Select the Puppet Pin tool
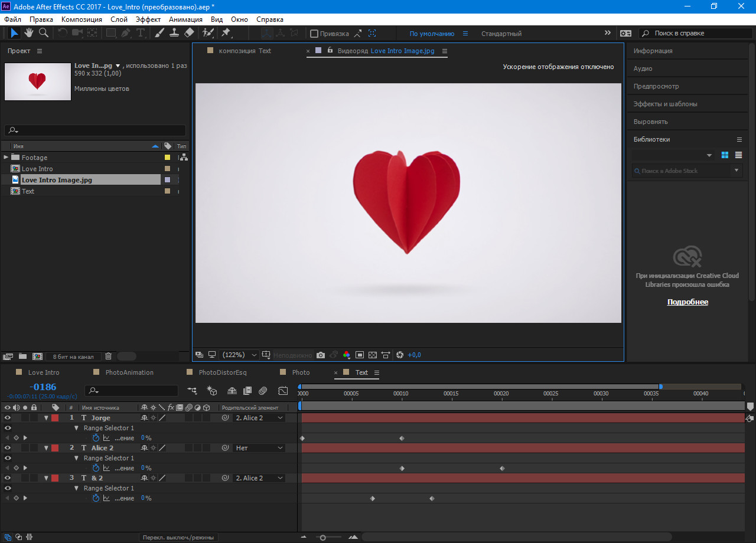Image resolution: width=756 pixels, height=543 pixels. pyautogui.click(x=226, y=33)
